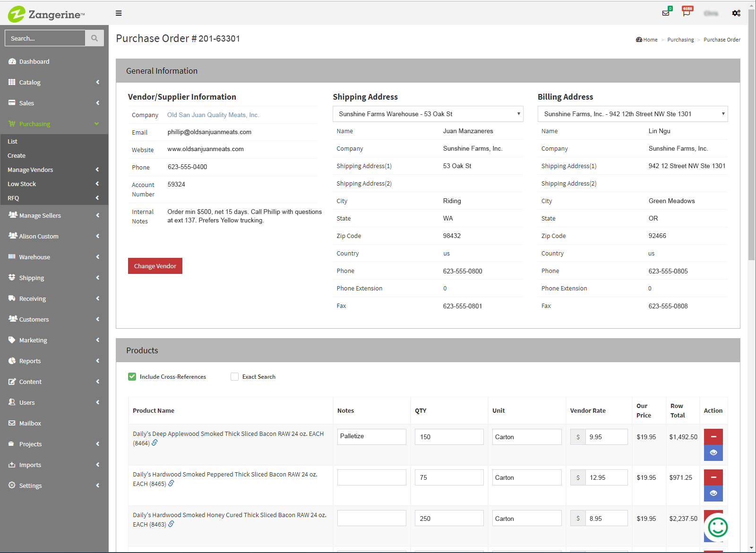Open the chat messages icon with red badge
Image resolution: width=756 pixels, height=553 pixels.
pos(687,12)
